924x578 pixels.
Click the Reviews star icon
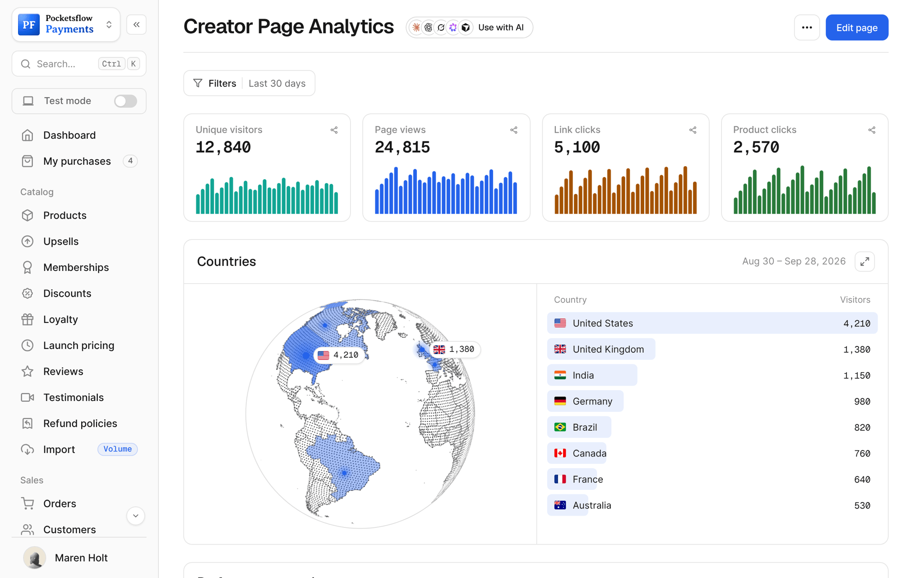click(x=28, y=371)
